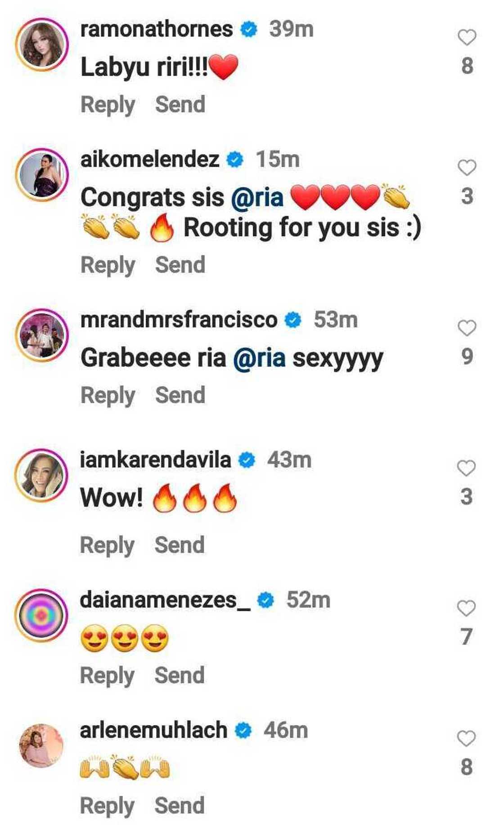504x835 pixels.
Task: Reply to aikomelendez's congrats comment
Action: [x=108, y=265]
